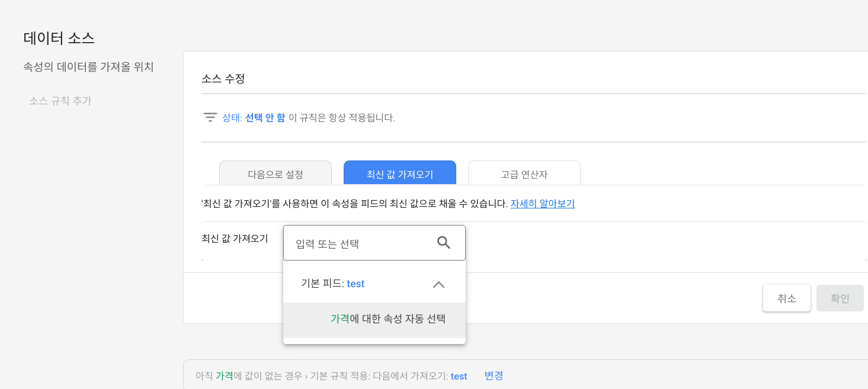Switch to the 다음으로 설정 tab

276,173
